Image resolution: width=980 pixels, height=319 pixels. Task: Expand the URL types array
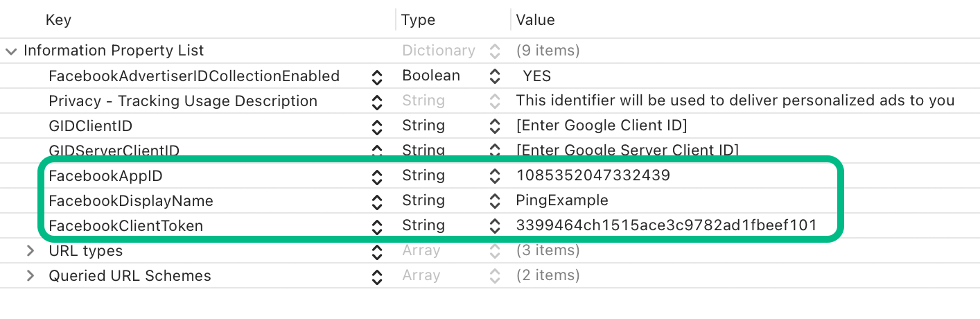point(30,251)
